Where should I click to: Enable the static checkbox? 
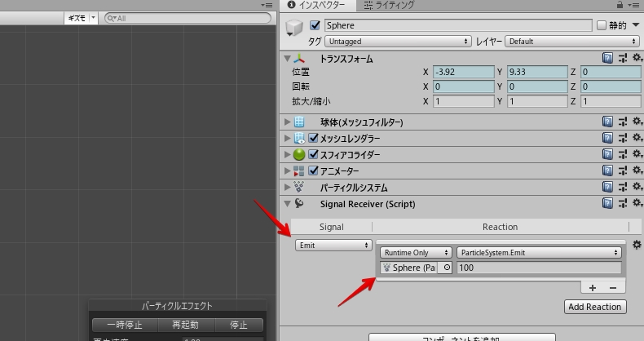[602, 25]
